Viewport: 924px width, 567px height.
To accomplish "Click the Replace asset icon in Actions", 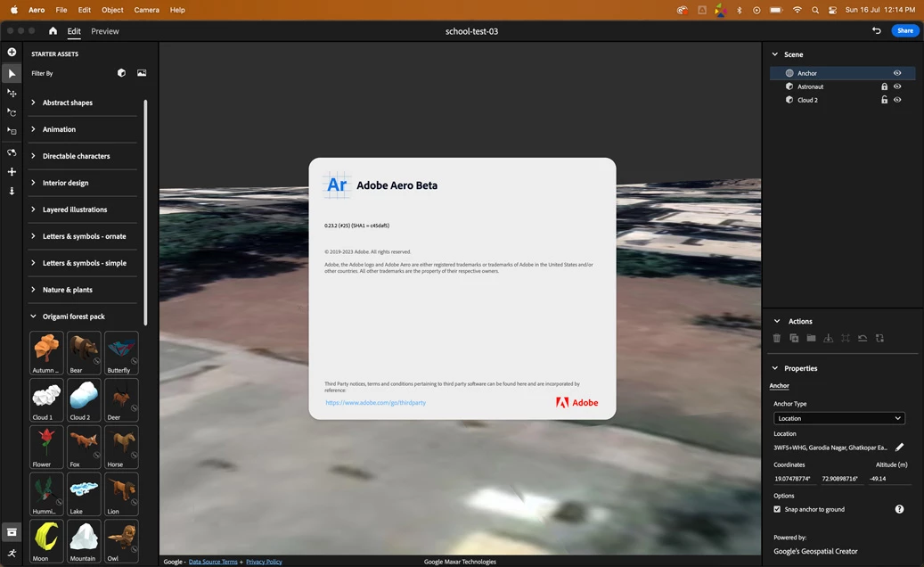I will [x=879, y=338].
